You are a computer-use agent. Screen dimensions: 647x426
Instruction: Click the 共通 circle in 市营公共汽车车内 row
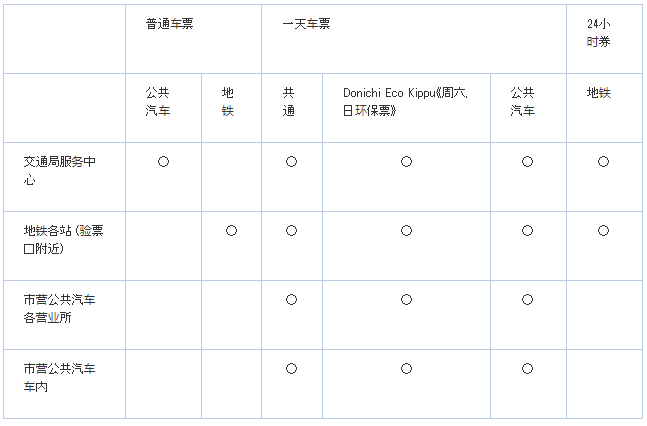tap(291, 368)
